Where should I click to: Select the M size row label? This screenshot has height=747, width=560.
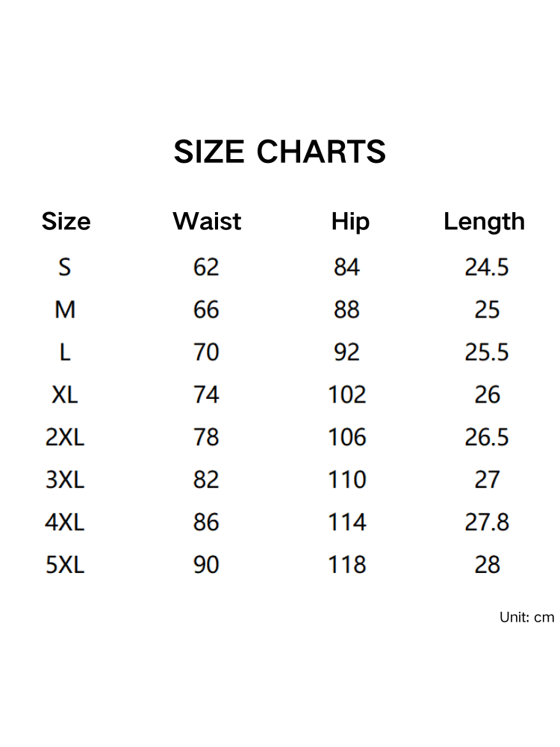(65, 309)
